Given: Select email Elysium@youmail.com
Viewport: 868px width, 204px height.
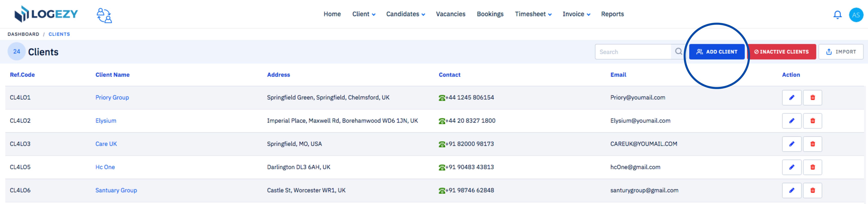Looking at the screenshot, I should coord(640,121).
